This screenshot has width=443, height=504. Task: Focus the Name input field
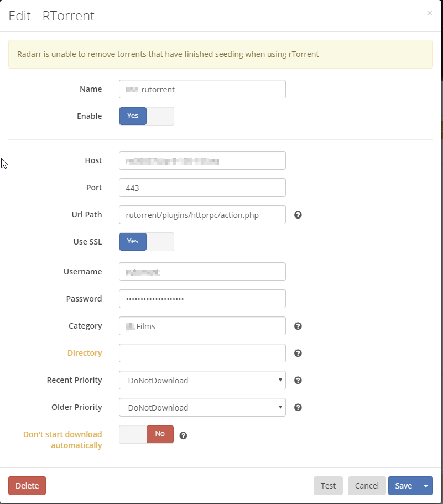point(202,89)
